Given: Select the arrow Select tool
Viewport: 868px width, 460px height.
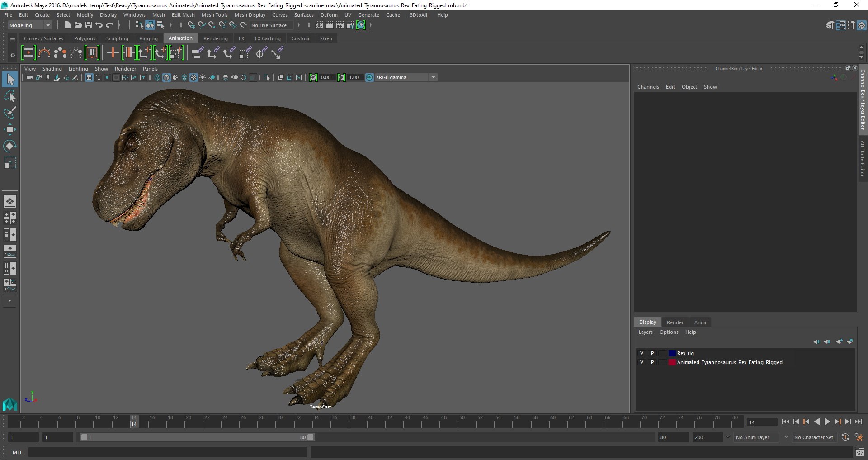Looking at the screenshot, I should click(x=10, y=80).
